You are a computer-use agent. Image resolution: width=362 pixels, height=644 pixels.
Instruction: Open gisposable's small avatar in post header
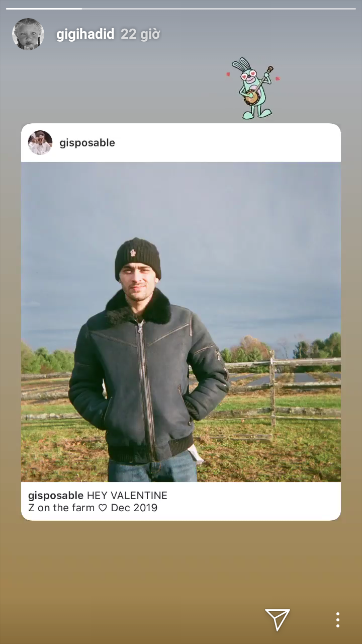tap(40, 142)
